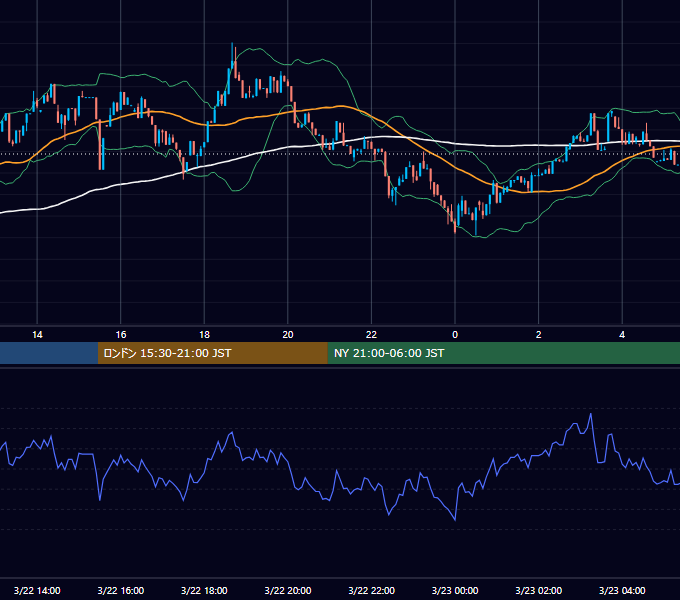The height and width of the screenshot is (600, 680).
Task: Click the 3/23 04:00 date label
Action: pos(622,590)
